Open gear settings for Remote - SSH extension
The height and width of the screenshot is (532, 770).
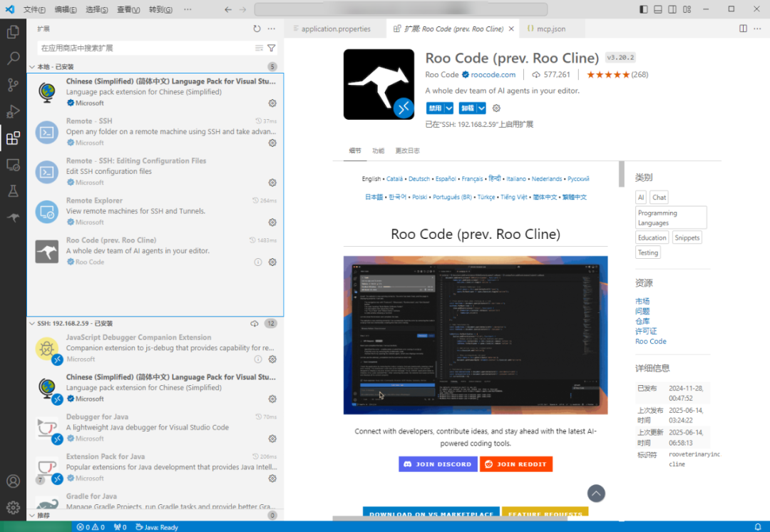[272, 143]
